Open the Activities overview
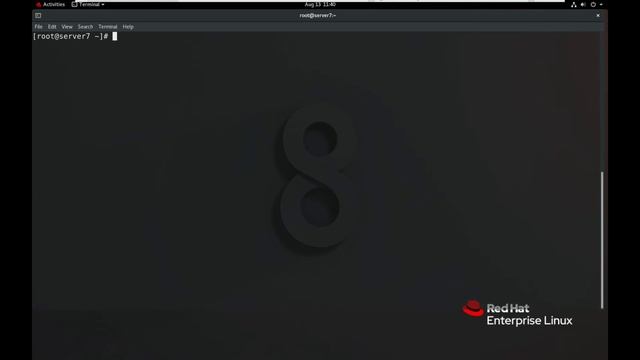Screen dimensions: 640x360 50,4
